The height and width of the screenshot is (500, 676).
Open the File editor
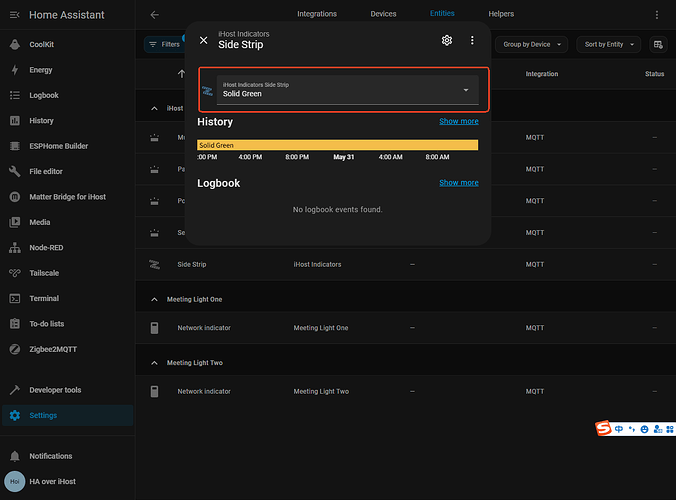[68, 172]
